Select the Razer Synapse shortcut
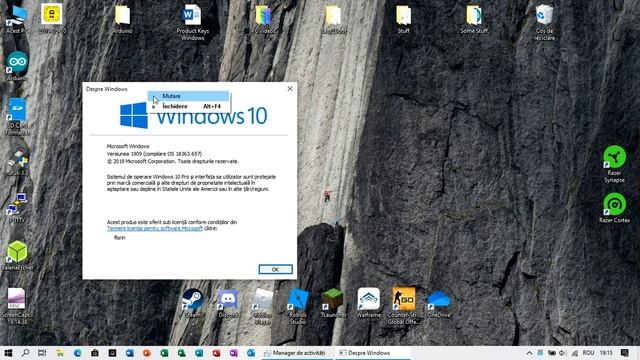This screenshot has height=360, width=640. [x=614, y=164]
